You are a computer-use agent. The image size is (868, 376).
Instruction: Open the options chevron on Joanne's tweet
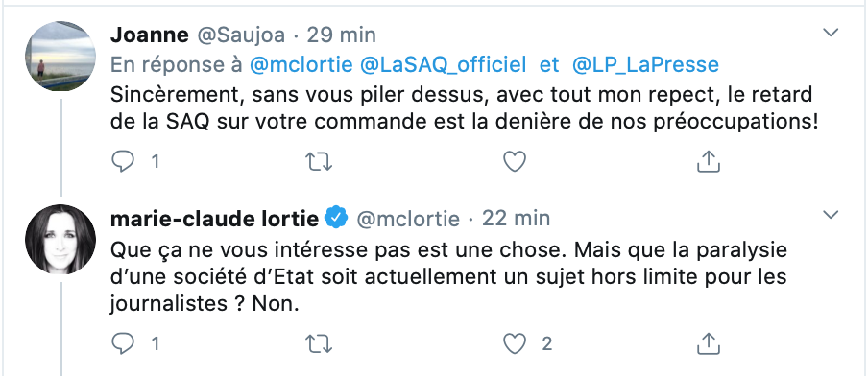tap(831, 34)
